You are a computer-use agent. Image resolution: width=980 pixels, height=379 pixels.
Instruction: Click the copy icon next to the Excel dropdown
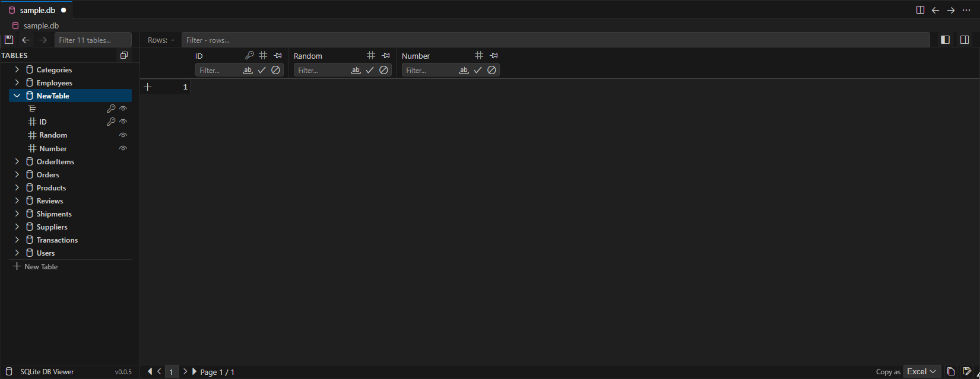click(x=951, y=372)
